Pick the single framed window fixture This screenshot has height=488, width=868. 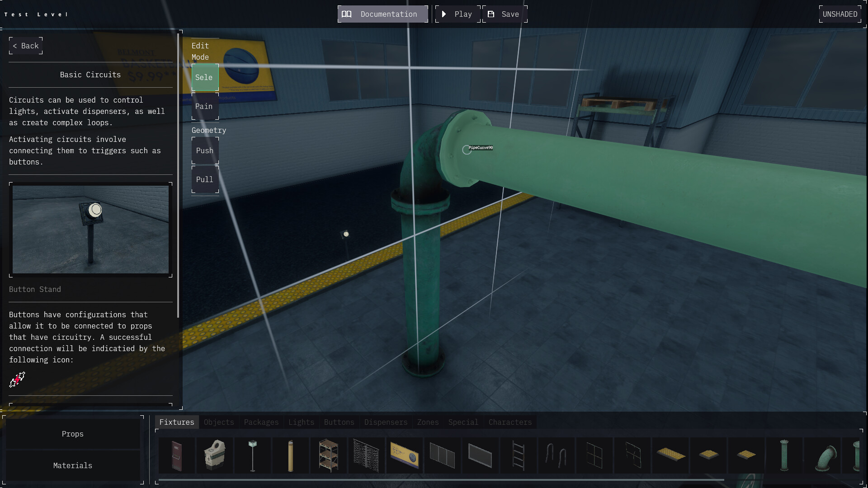point(481,455)
